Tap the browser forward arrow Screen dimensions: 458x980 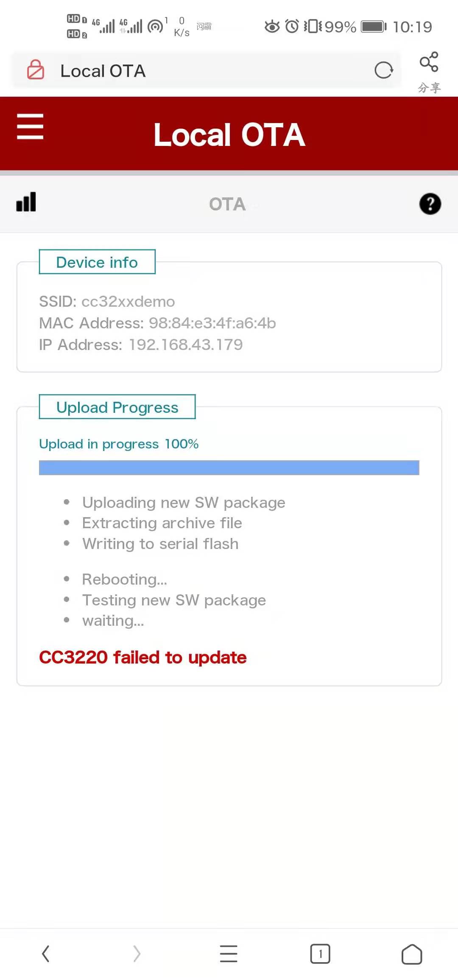click(137, 954)
